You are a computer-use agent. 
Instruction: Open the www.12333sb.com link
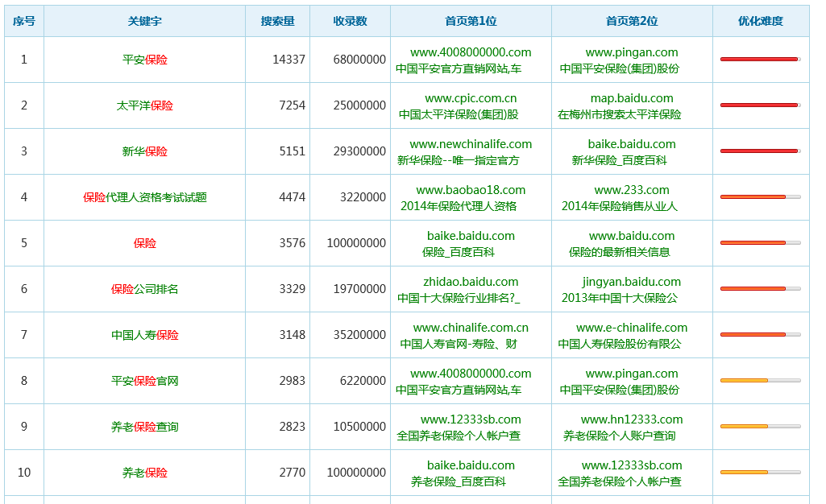pyautogui.click(x=468, y=419)
